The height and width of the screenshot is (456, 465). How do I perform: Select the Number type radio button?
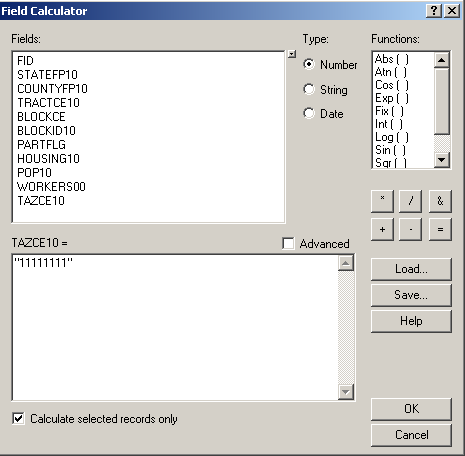pos(309,64)
